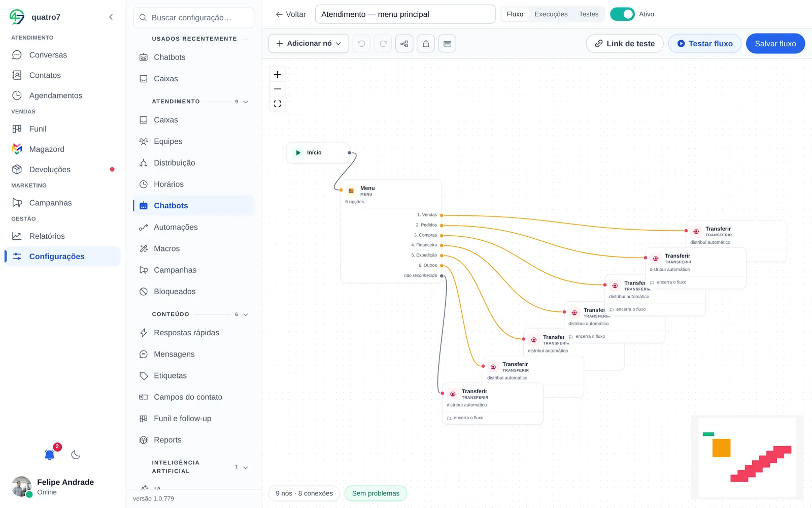Open Relatórios in the sidebar
Screen dimensions: 812x508
tap(63, 236)
